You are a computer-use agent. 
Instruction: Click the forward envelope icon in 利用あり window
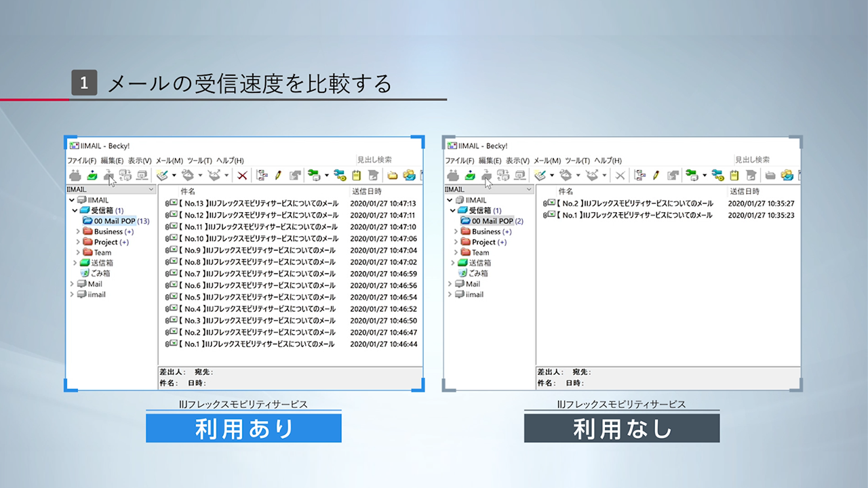[214, 175]
